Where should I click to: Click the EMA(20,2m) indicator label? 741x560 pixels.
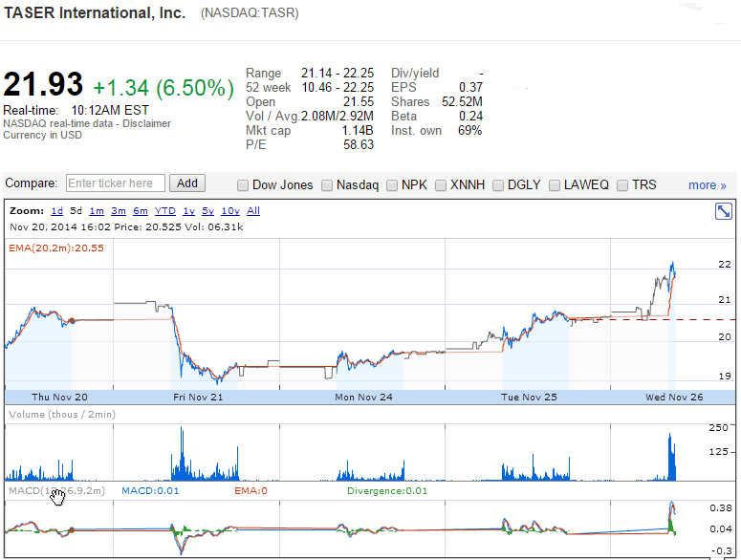[56, 248]
